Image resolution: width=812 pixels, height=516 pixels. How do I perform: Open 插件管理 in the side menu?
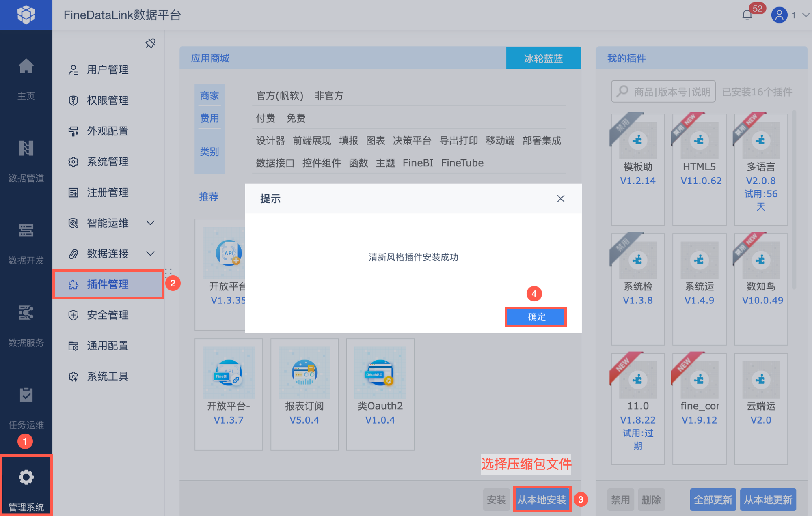coord(108,284)
